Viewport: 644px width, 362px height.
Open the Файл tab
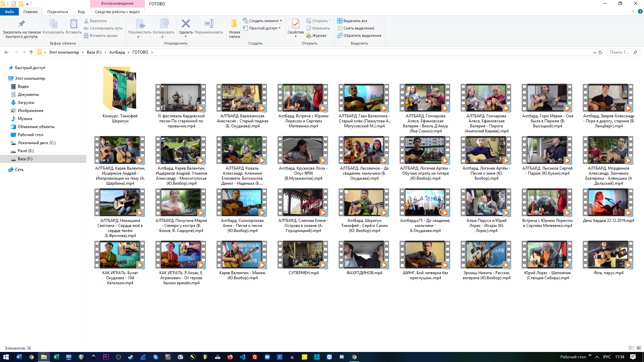9,12
